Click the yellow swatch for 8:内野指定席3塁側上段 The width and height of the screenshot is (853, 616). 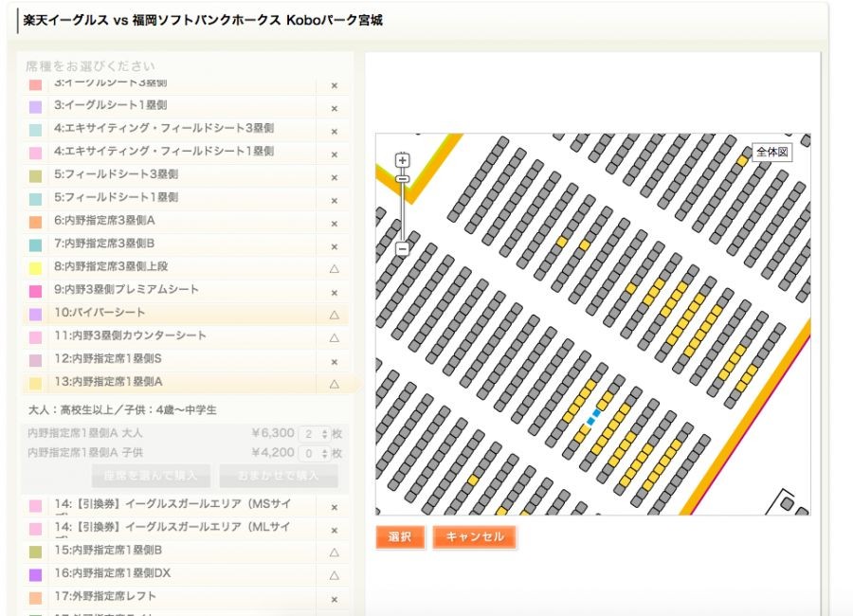click(35, 268)
